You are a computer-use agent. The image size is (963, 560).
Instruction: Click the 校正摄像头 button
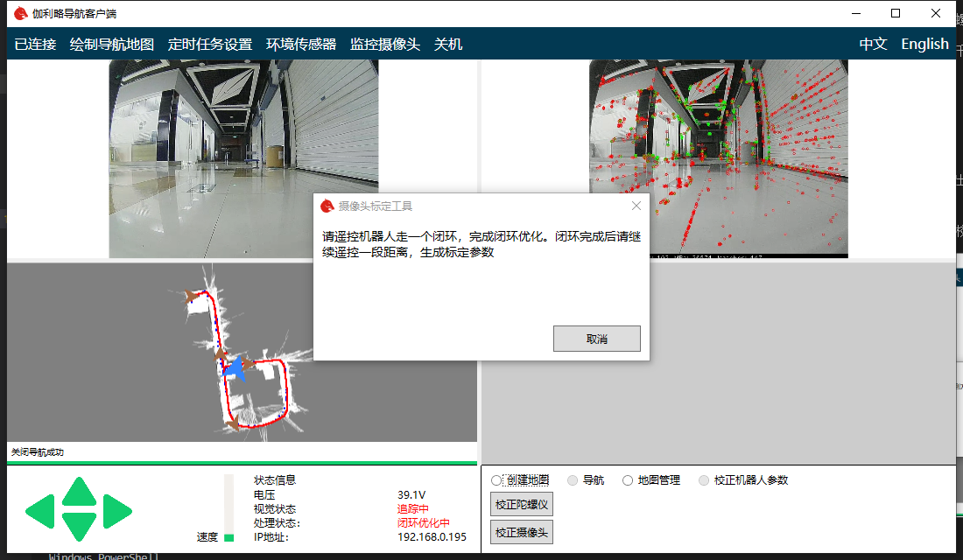[x=522, y=533]
